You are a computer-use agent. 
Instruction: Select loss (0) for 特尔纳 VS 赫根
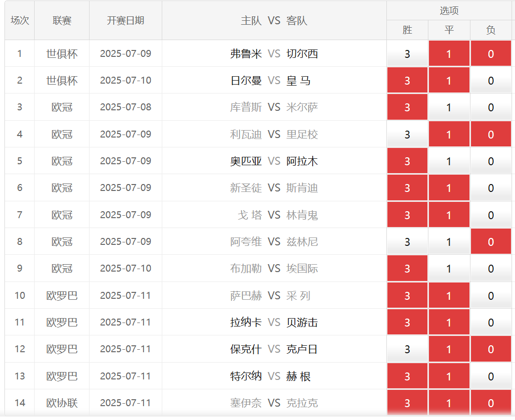(x=491, y=376)
